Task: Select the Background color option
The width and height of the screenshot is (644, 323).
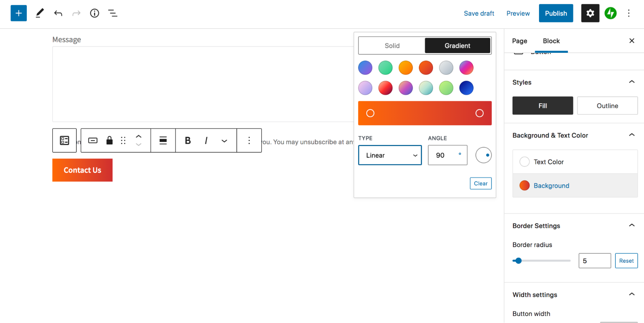Action: pos(575,186)
